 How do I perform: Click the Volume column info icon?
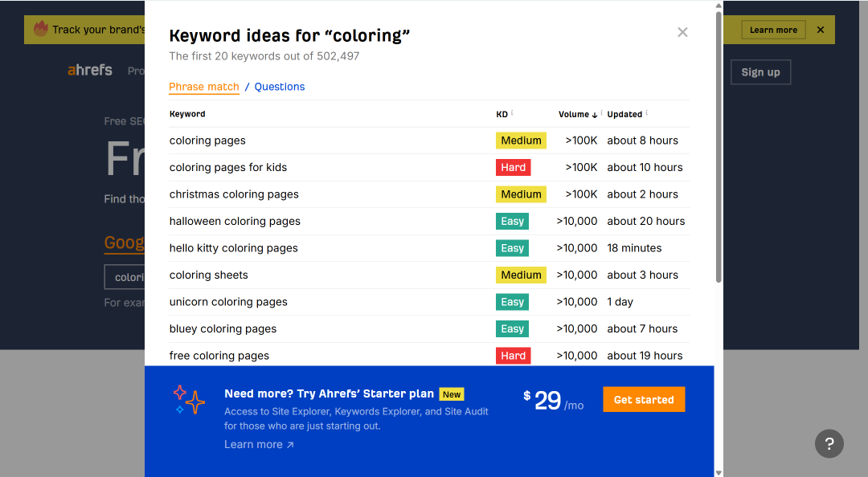tap(602, 112)
